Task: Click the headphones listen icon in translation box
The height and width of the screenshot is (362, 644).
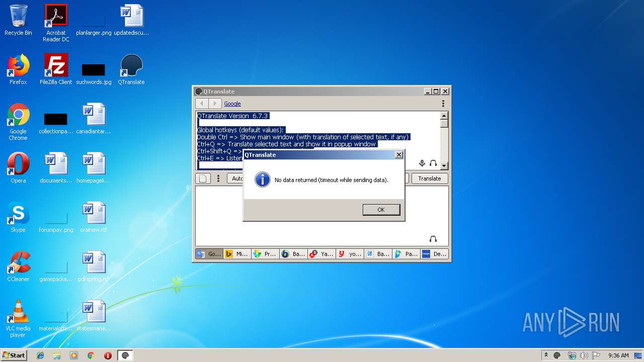Action: [x=433, y=239]
